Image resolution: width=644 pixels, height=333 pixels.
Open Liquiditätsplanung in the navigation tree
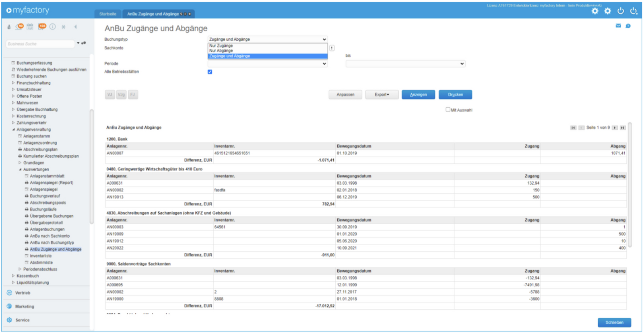click(33, 283)
